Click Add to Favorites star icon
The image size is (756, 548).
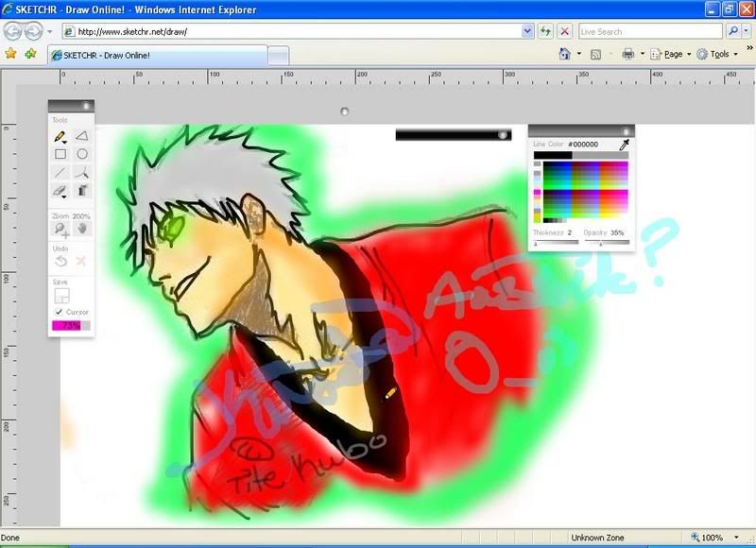click(30, 54)
